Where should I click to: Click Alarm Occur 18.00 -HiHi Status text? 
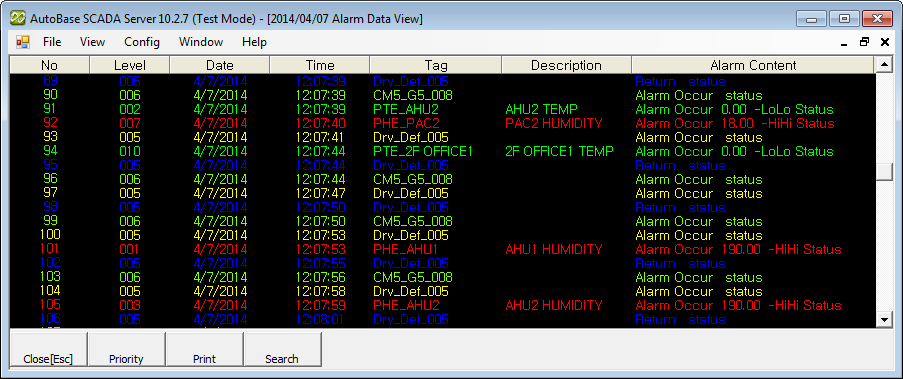tap(735, 123)
